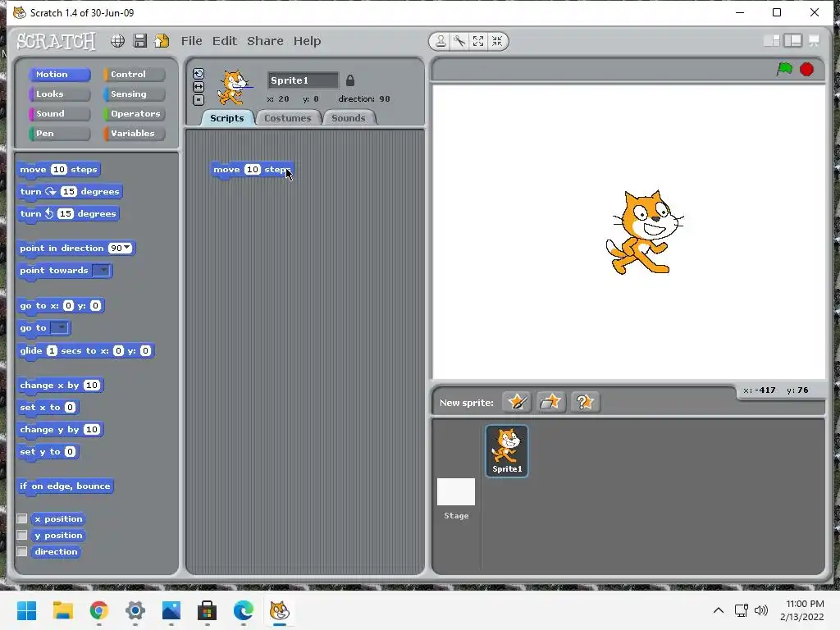This screenshot has height=630, width=840.
Task: Open the File menu
Action: (191, 41)
